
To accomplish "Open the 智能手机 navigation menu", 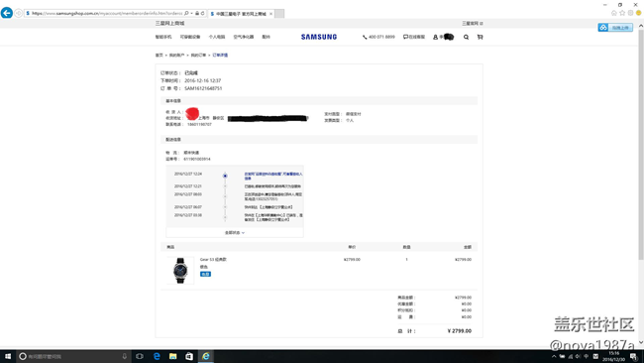I will point(163,37).
